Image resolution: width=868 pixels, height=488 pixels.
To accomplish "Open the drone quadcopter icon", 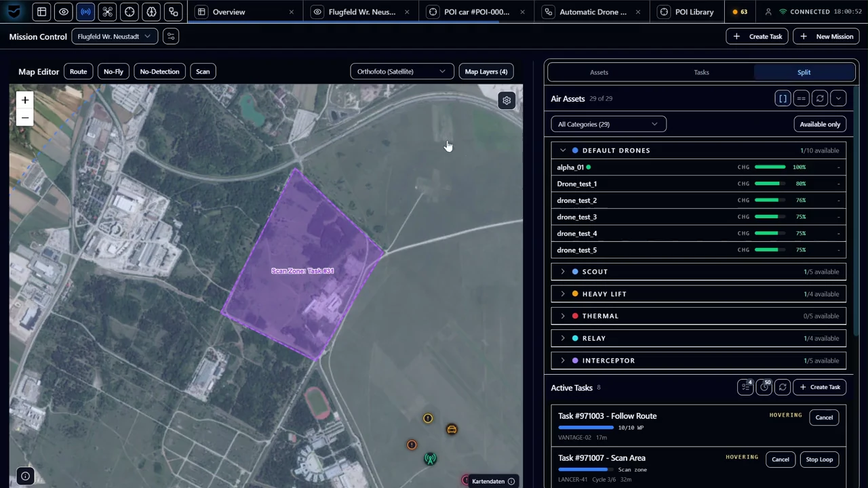I will (x=107, y=12).
